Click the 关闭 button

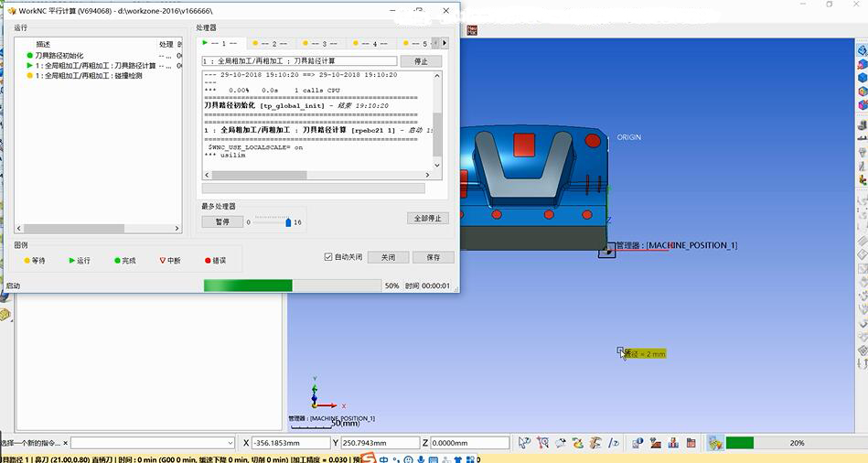pyautogui.click(x=388, y=257)
